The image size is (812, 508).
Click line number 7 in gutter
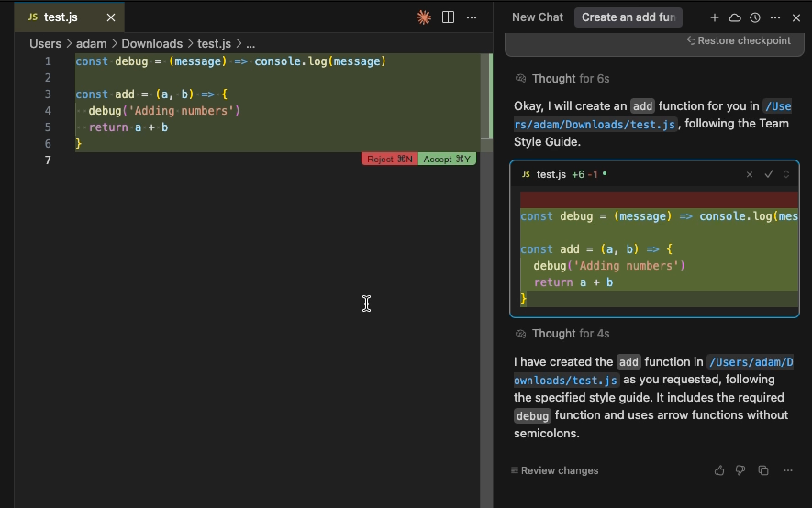click(x=48, y=160)
